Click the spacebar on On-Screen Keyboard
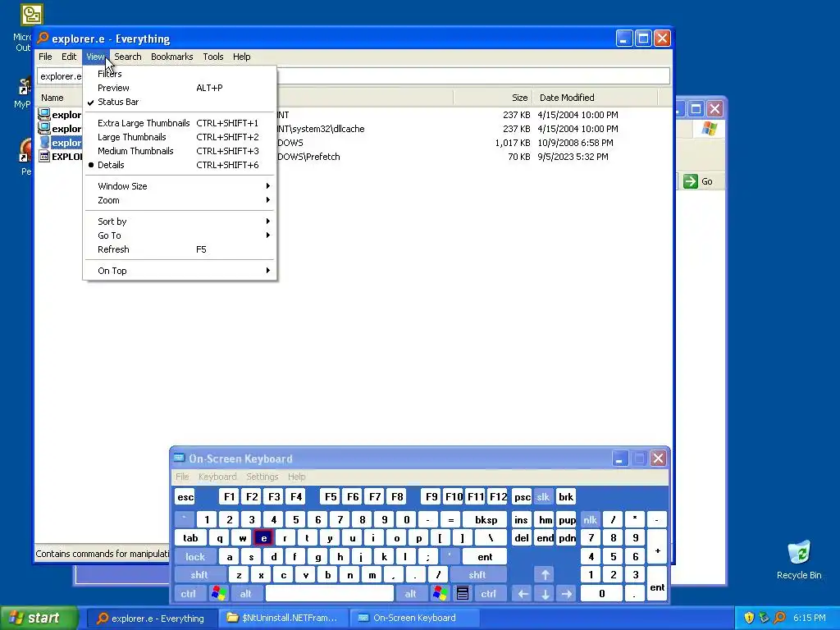The width and height of the screenshot is (840, 630). click(330, 594)
